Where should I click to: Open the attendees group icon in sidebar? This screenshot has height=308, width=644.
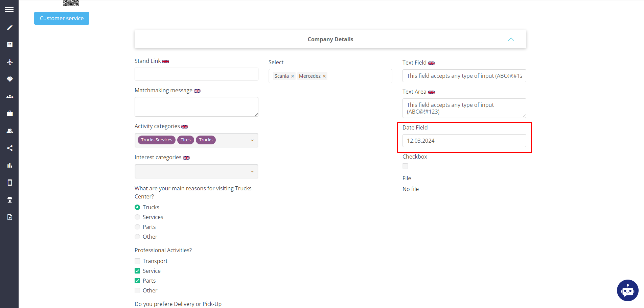coord(9,96)
